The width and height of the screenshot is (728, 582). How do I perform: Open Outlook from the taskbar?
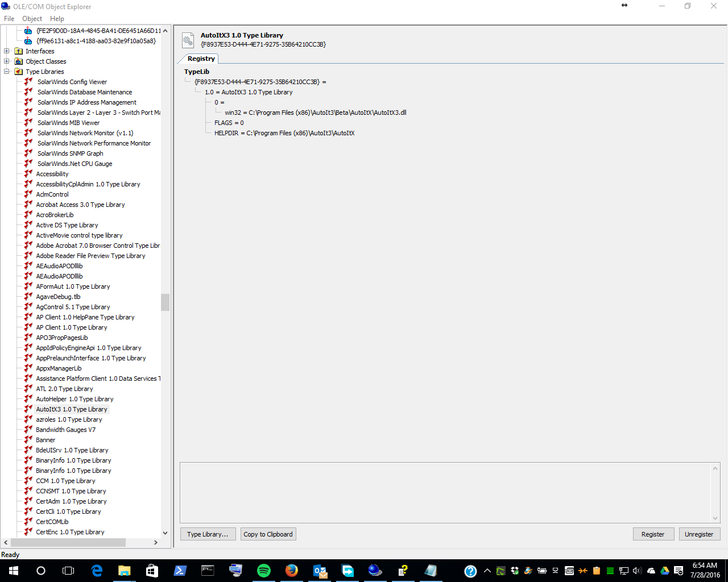320,571
